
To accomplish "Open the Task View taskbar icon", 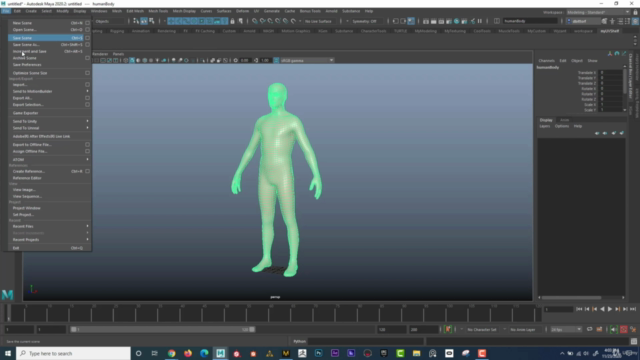I will pos(155,353).
